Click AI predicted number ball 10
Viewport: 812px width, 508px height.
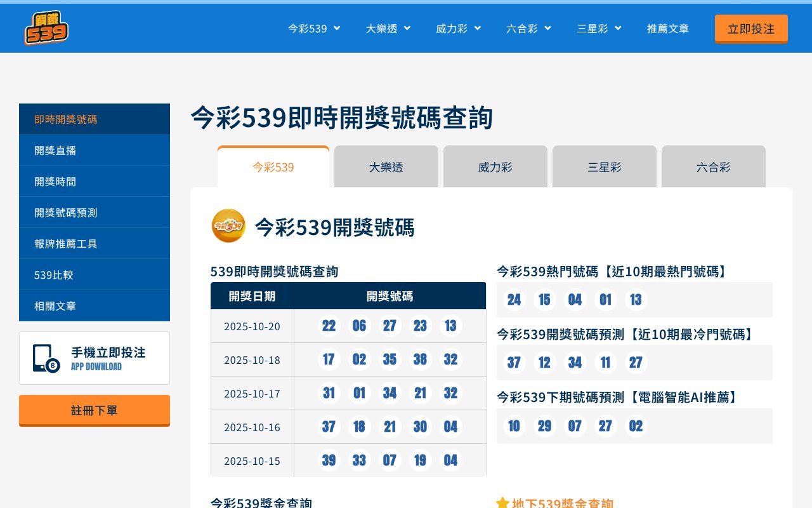pyautogui.click(x=514, y=426)
